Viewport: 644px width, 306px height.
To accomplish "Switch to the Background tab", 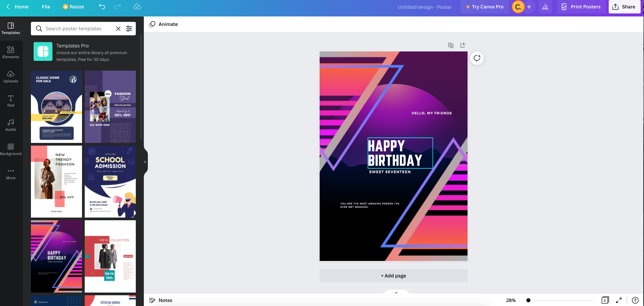I will (11, 149).
